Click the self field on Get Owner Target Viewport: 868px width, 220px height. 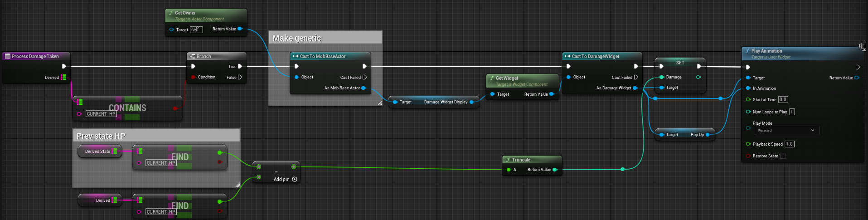(196, 29)
